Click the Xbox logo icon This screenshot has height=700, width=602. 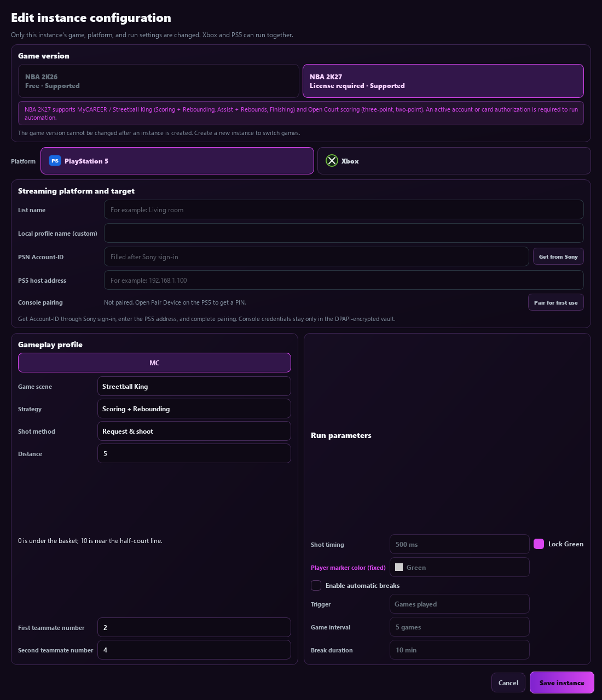332,161
